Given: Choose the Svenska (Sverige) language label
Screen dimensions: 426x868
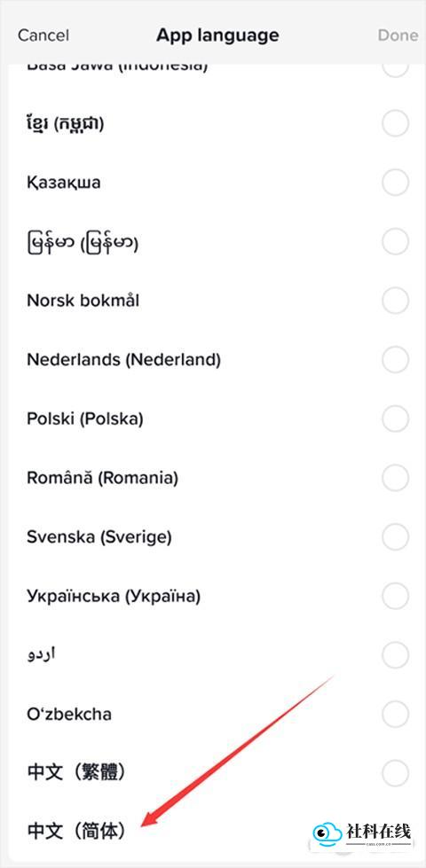Looking at the screenshot, I should click(x=99, y=537).
